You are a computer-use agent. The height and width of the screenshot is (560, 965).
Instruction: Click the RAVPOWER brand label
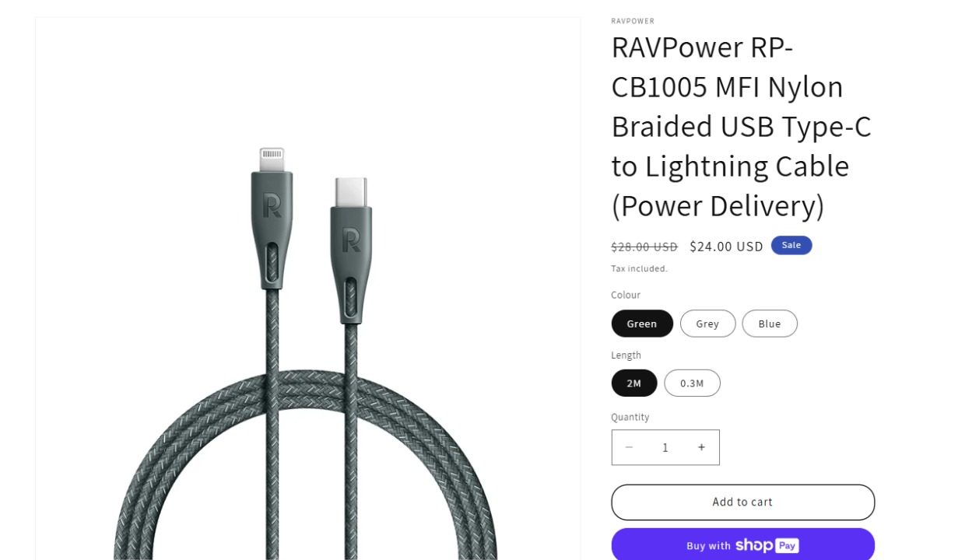(633, 21)
